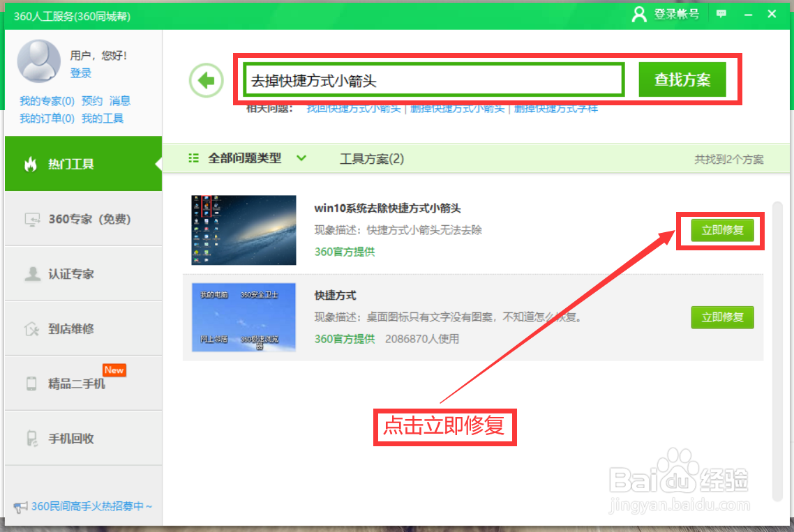Screen dimensions: 794x532
Task: Click the New badge on 精品二手机
Action: (114, 370)
